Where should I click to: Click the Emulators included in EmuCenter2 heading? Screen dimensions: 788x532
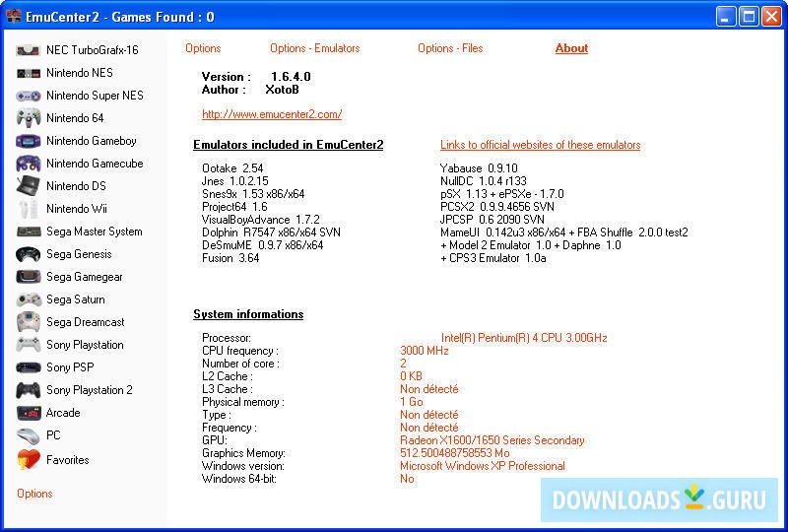pos(288,145)
